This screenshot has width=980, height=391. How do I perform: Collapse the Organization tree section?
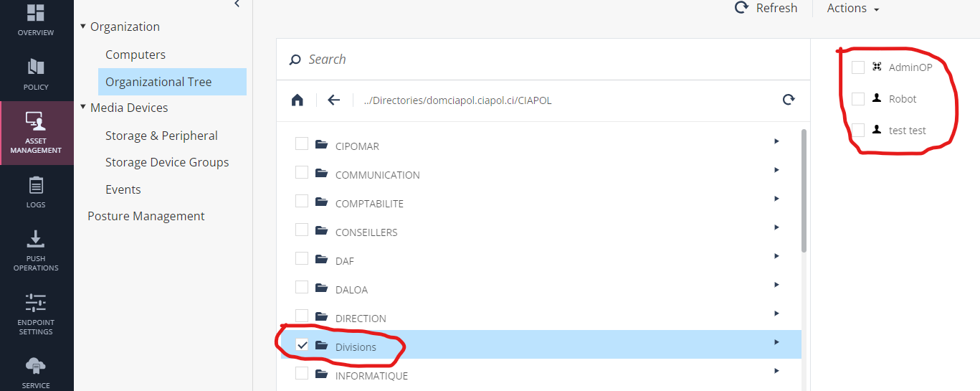click(83, 27)
